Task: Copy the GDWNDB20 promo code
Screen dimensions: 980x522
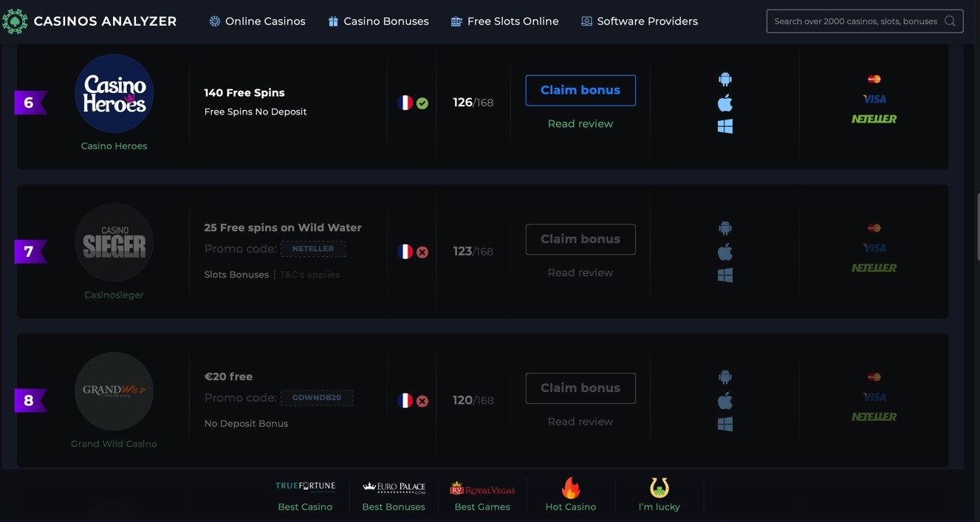Action: (x=317, y=398)
